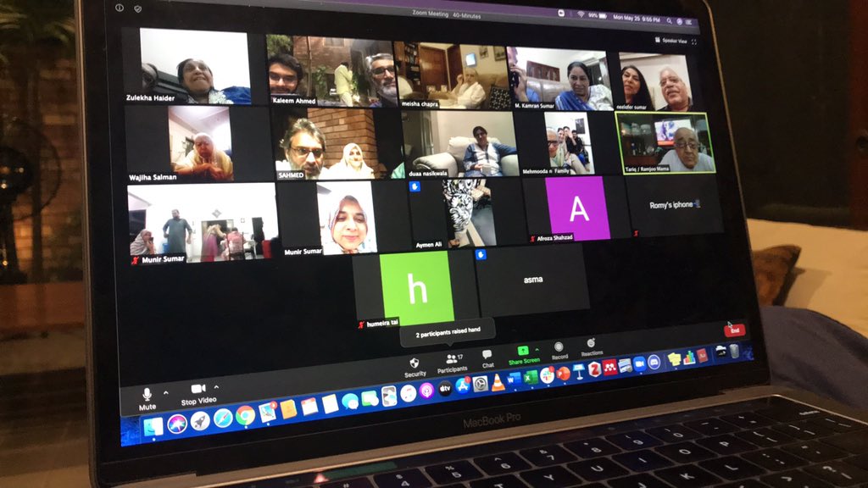Viewport: 868px width, 488px height.
Task: Open App Store from the Dock
Action: coord(463,386)
